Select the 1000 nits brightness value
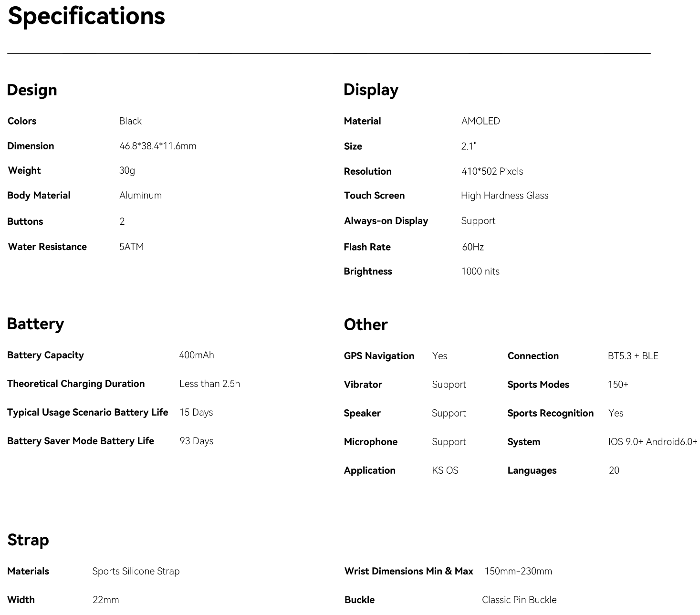This screenshot has height=615, width=700. [480, 271]
